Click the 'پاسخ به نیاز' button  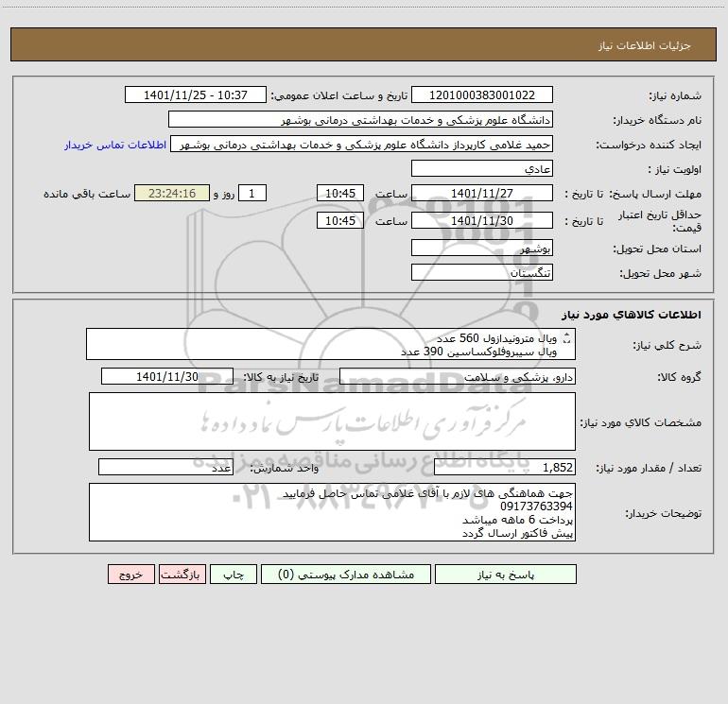click(506, 575)
